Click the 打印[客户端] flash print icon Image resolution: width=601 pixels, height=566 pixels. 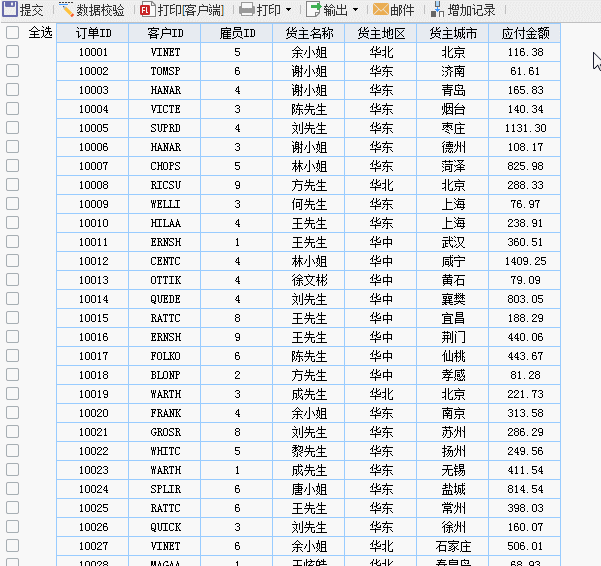(x=148, y=10)
